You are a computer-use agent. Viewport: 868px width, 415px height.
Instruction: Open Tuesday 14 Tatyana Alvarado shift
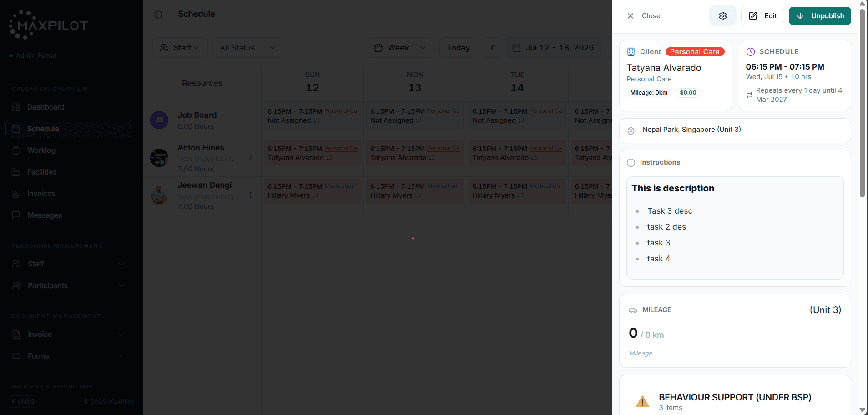click(x=517, y=153)
